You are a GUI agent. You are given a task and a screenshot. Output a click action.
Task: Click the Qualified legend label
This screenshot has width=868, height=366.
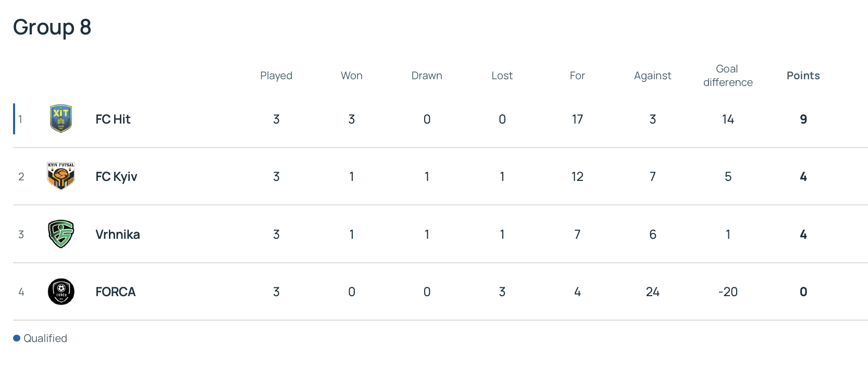point(45,338)
